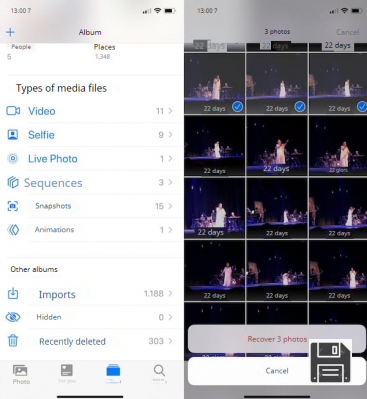Expand the Sequences row chevron
Screen dimensions: 367x399
[170, 182]
